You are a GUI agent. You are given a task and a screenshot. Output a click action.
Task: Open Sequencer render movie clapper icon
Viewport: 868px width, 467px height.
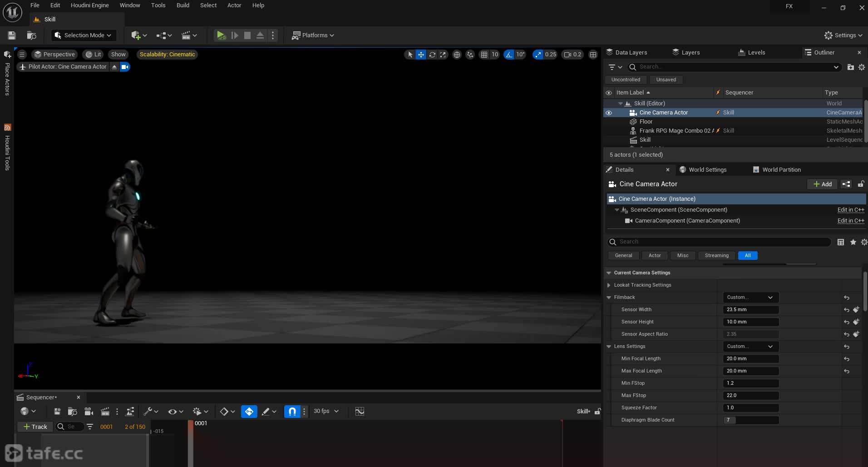pos(105,412)
